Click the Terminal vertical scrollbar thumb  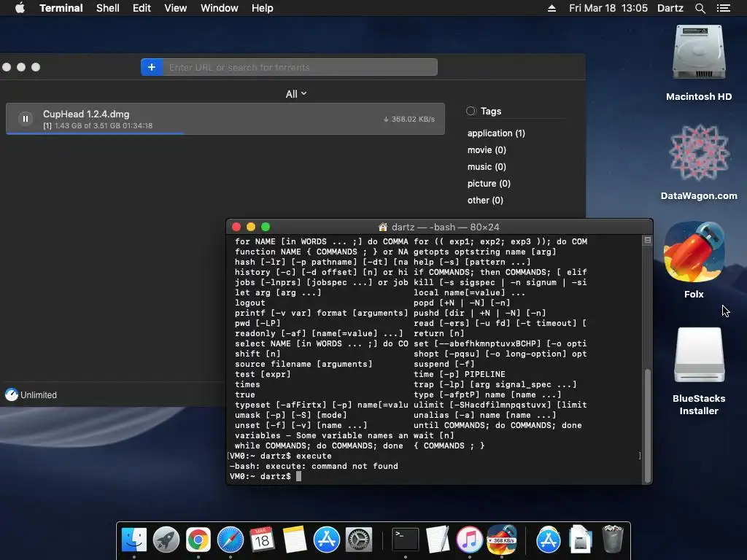click(x=648, y=426)
